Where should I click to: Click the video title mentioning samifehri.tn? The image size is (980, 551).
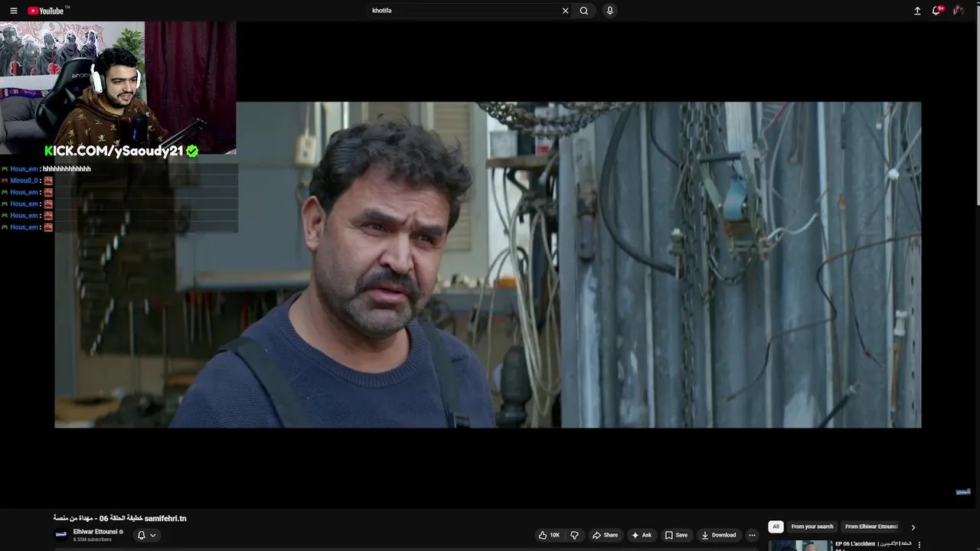tap(120, 518)
